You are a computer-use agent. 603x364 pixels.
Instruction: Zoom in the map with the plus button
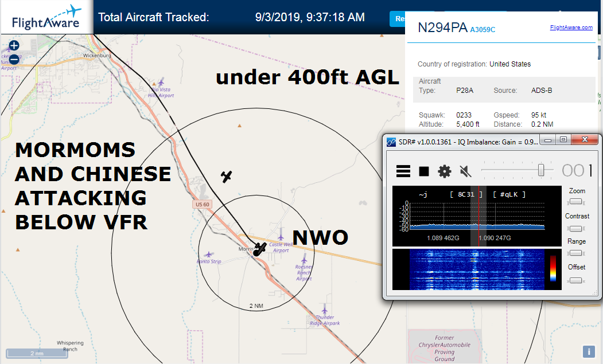coord(14,46)
